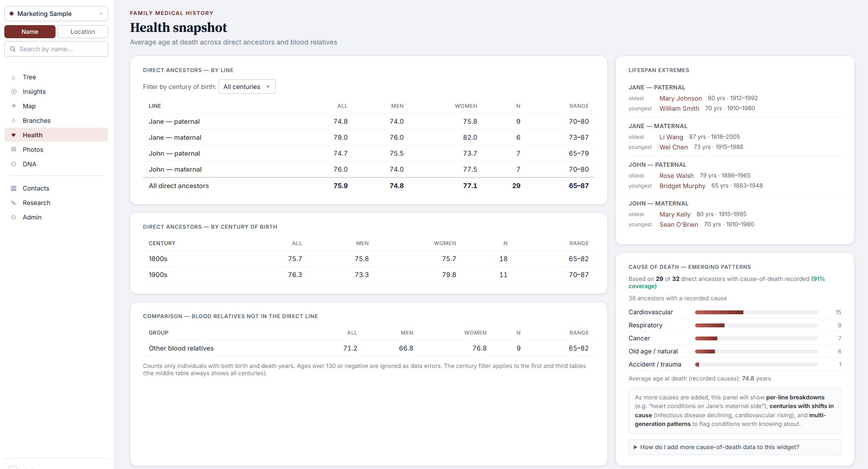This screenshot has height=469, width=868.
Task: Open Photos using its sidebar icon
Action: click(x=14, y=150)
